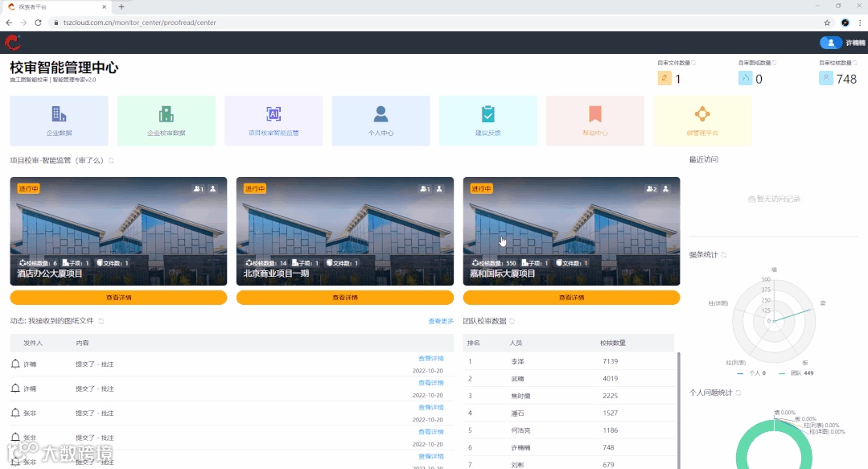Open the 探索者平台 browser tab
The image size is (868, 469).
click(x=56, y=7)
